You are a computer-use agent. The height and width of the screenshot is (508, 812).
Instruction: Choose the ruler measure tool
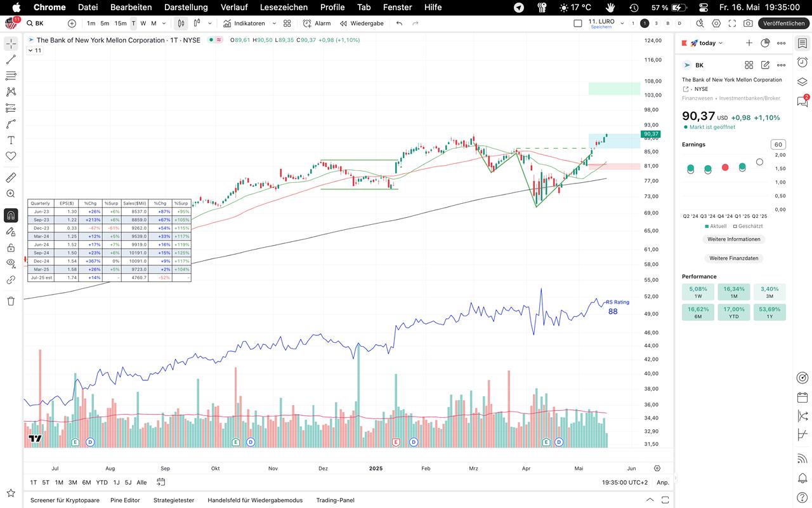pyautogui.click(x=11, y=178)
